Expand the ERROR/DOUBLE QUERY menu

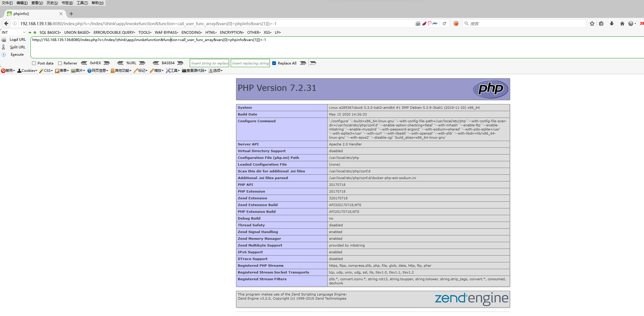114,33
